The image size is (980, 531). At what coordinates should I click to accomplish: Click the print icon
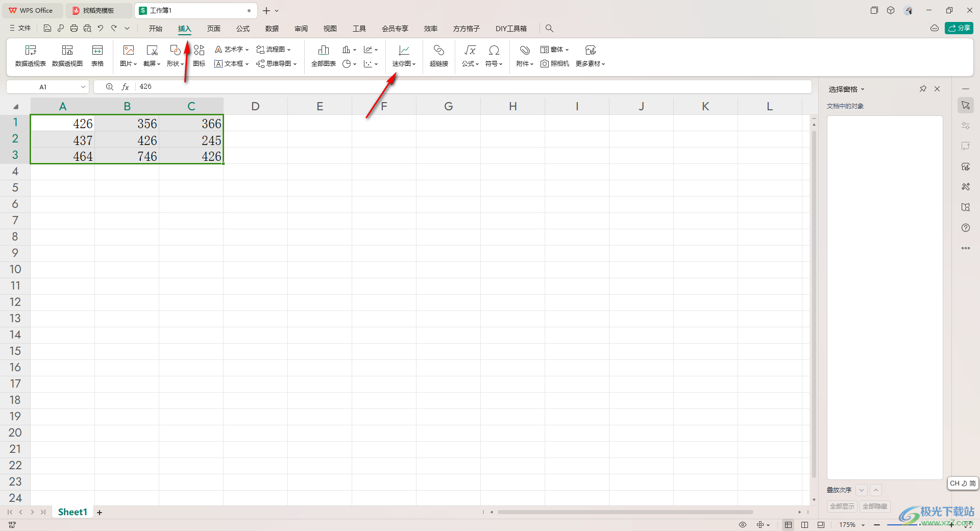pyautogui.click(x=74, y=29)
